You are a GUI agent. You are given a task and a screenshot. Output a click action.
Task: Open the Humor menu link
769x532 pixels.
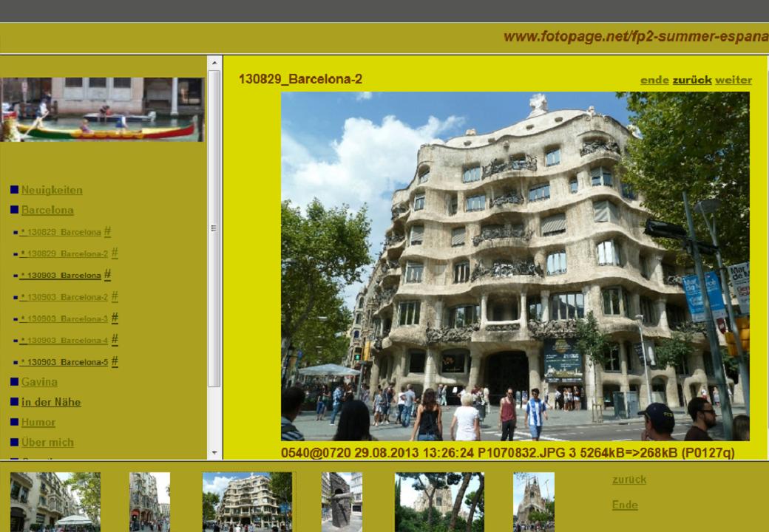(38, 422)
